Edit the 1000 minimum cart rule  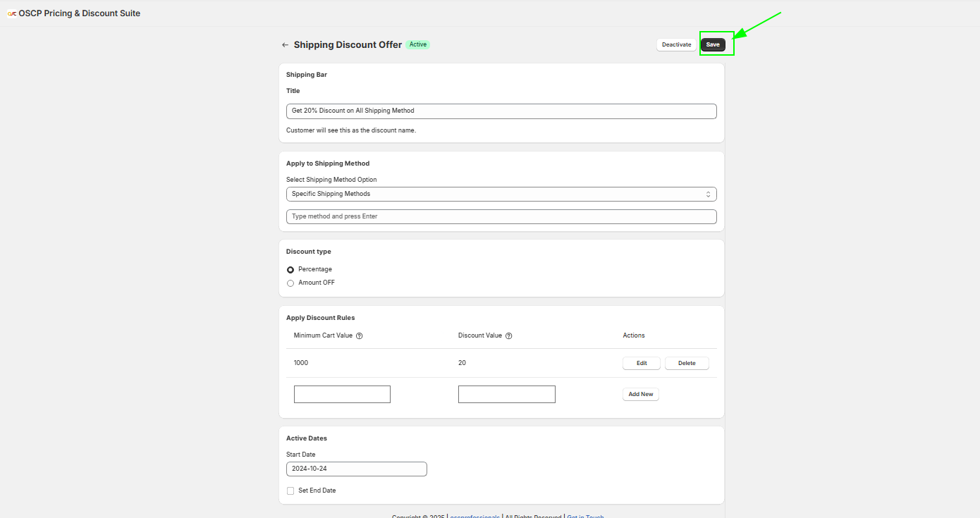click(x=642, y=364)
